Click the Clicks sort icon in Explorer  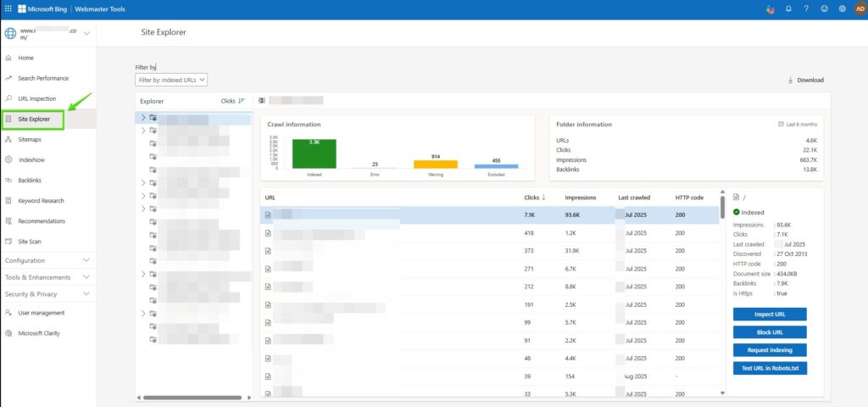[x=242, y=101]
